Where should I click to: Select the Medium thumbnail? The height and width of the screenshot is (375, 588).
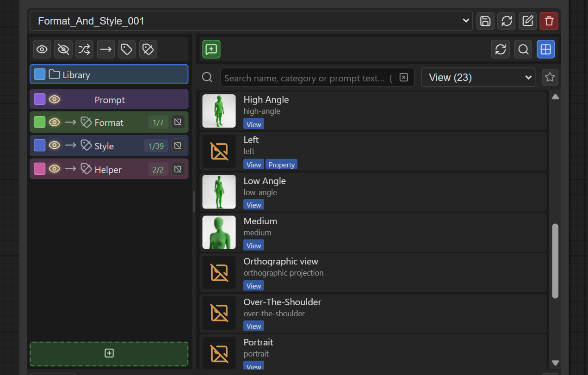click(219, 232)
